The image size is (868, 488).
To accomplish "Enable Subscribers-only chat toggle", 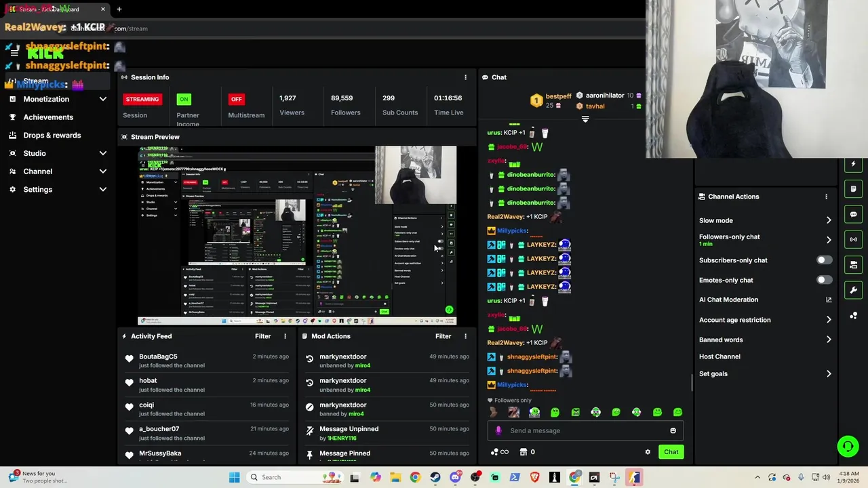I will [824, 260].
